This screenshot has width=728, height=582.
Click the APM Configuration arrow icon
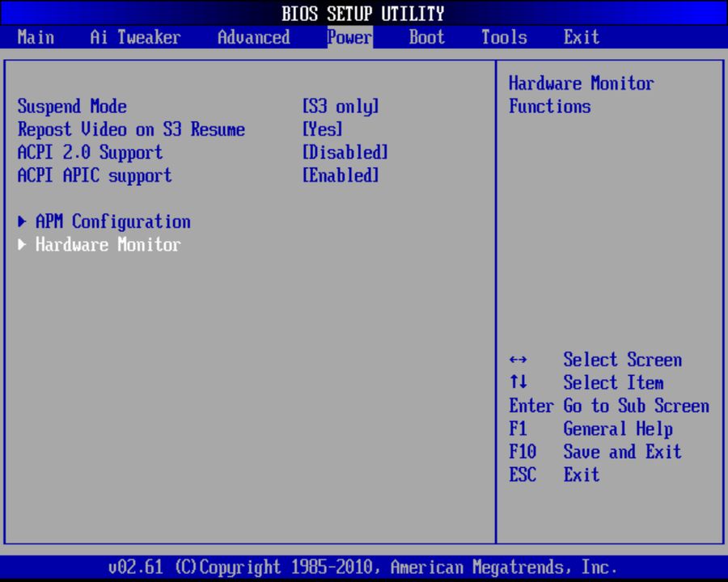point(21,221)
